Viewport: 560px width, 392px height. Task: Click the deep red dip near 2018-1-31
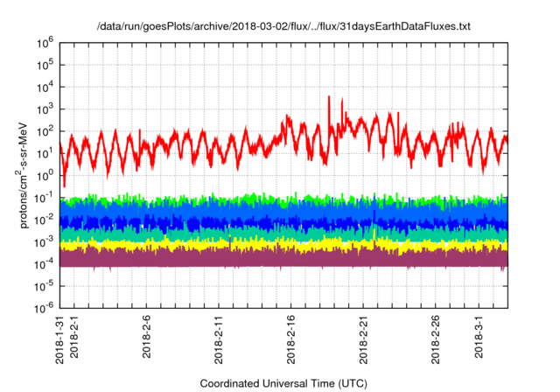coord(64,182)
